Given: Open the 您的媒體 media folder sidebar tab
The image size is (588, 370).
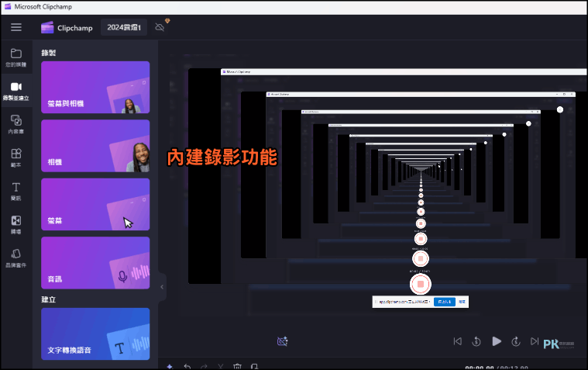Looking at the screenshot, I should 15,57.
